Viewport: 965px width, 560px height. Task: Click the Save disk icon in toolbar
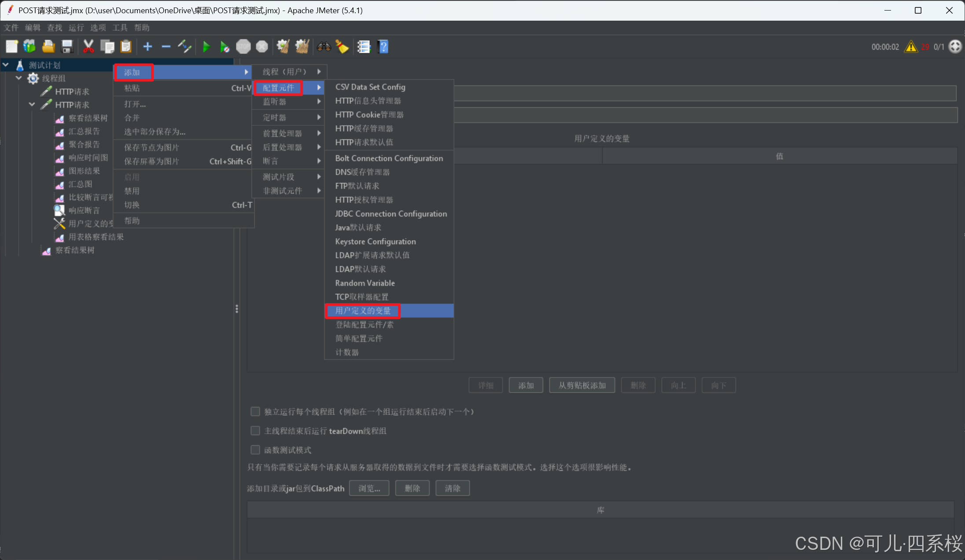67,47
